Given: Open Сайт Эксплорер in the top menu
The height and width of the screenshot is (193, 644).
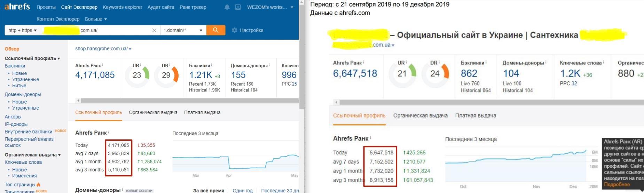Looking at the screenshot, I should pyautogui.click(x=79, y=7).
